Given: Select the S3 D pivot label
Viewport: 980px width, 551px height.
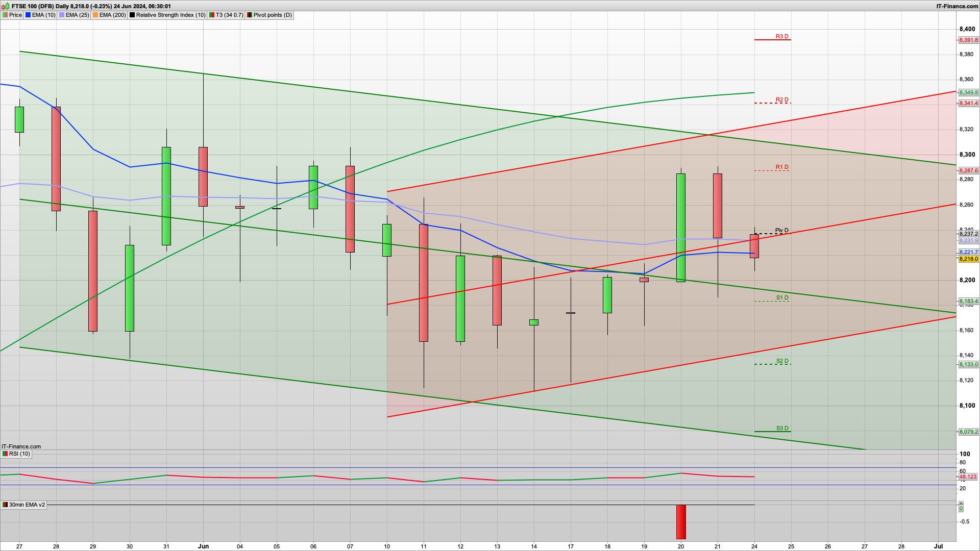Looking at the screenshot, I should [x=782, y=428].
